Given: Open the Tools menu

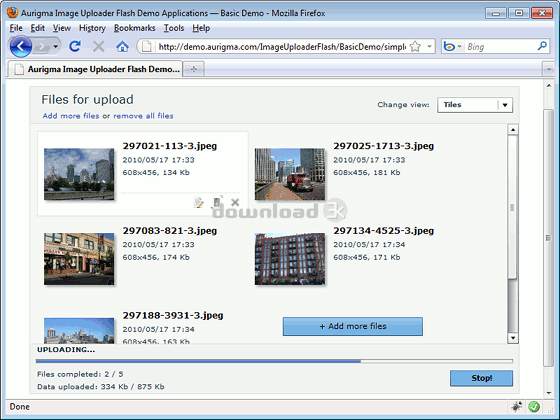Looking at the screenshot, I should (x=174, y=28).
